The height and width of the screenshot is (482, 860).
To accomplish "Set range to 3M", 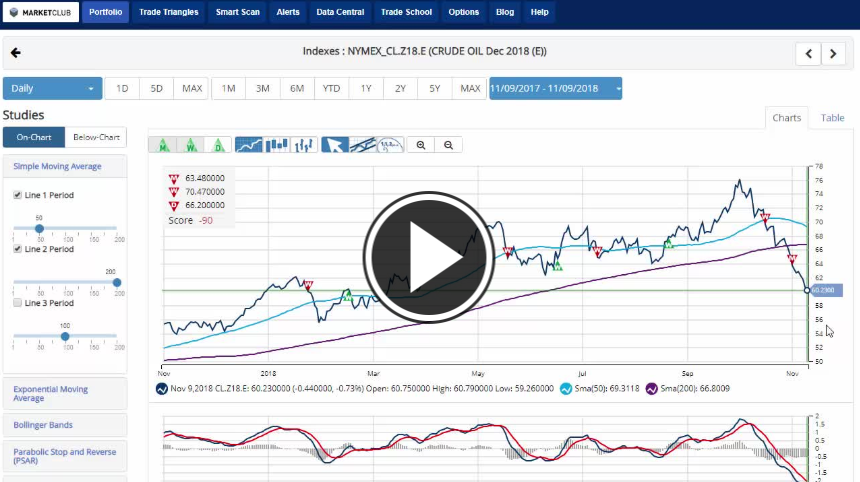I will coord(263,88).
